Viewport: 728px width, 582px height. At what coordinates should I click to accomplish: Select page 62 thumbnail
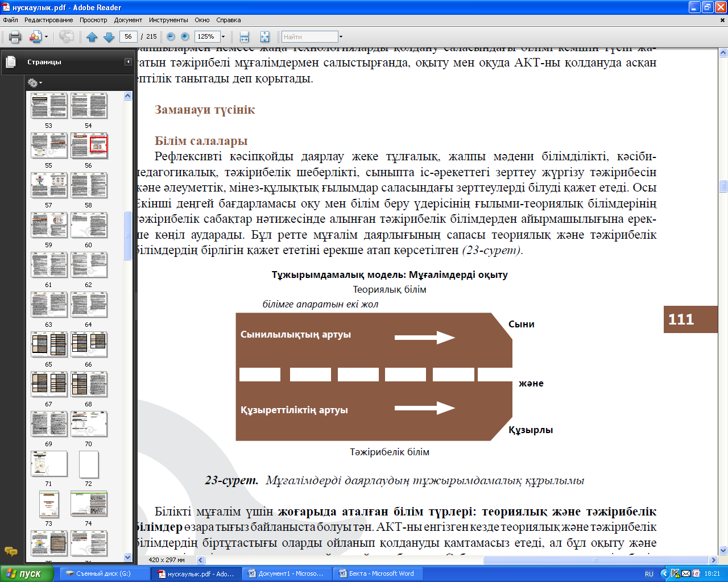tap(88, 265)
